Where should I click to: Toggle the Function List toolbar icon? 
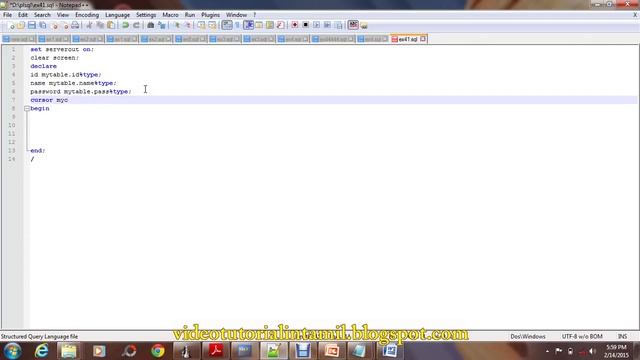(x=280, y=25)
